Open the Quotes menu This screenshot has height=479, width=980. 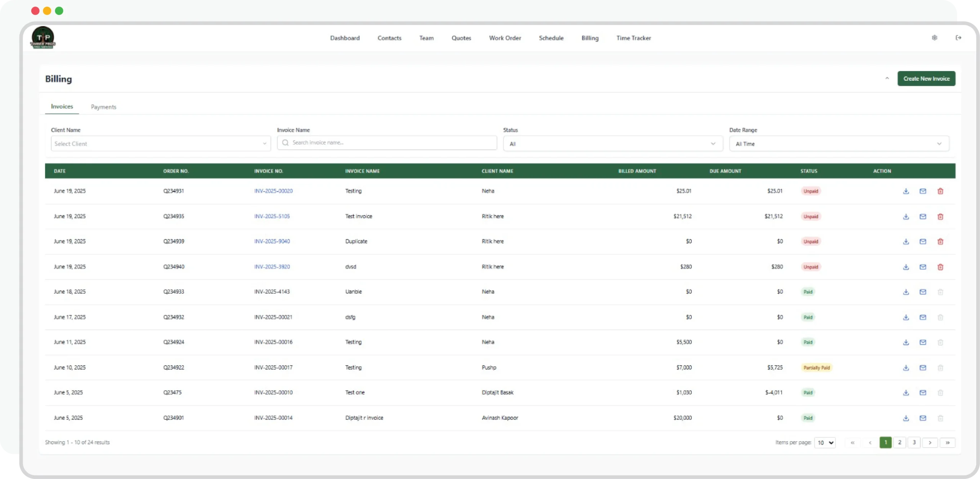pyautogui.click(x=461, y=38)
